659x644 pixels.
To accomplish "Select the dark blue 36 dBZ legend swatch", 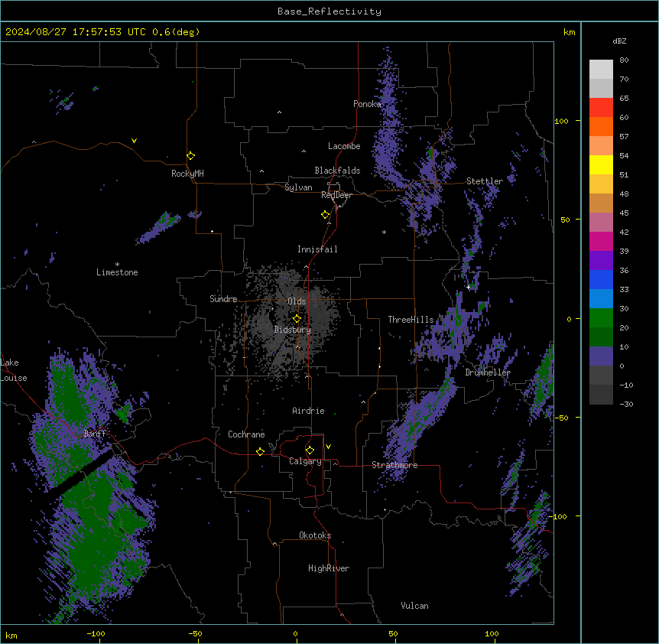I will pos(601,279).
